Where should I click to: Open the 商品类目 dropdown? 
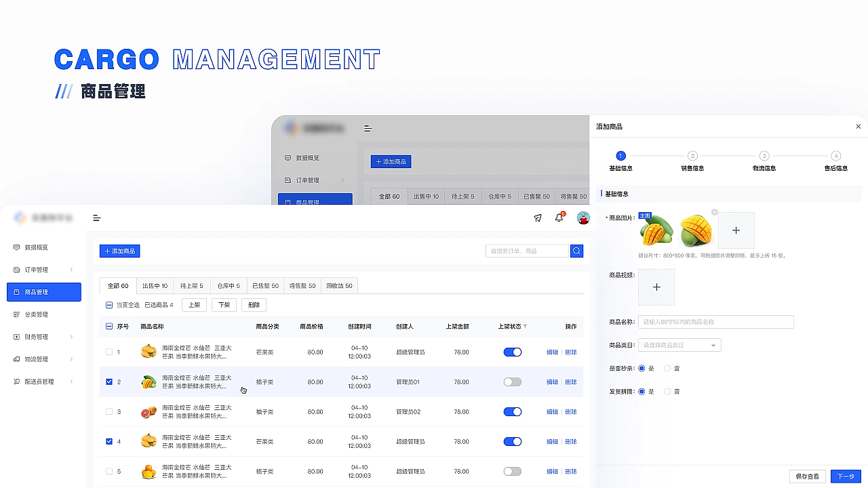click(x=679, y=346)
